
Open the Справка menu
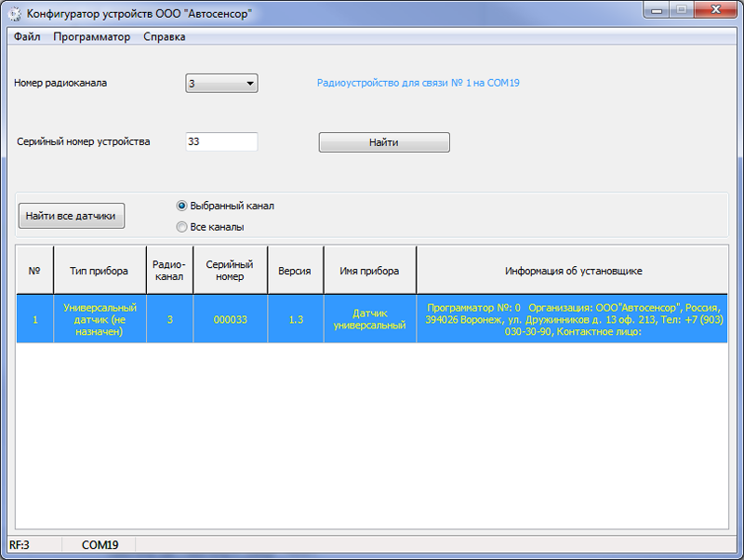click(x=165, y=37)
